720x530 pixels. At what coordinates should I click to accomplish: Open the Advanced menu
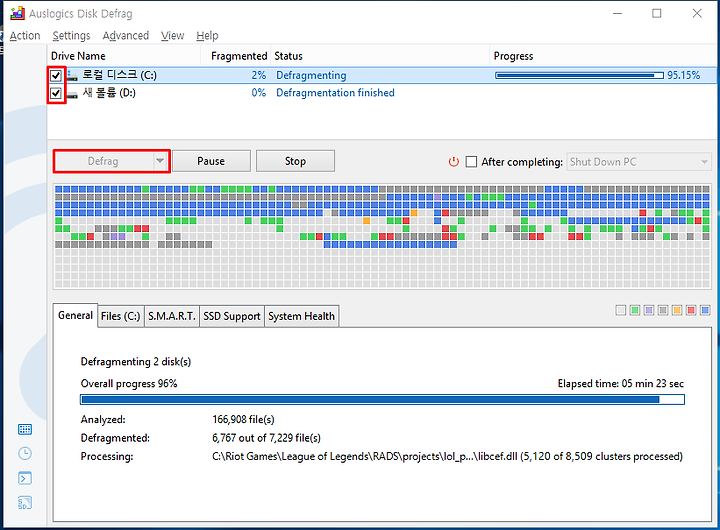click(x=126, y=36)
